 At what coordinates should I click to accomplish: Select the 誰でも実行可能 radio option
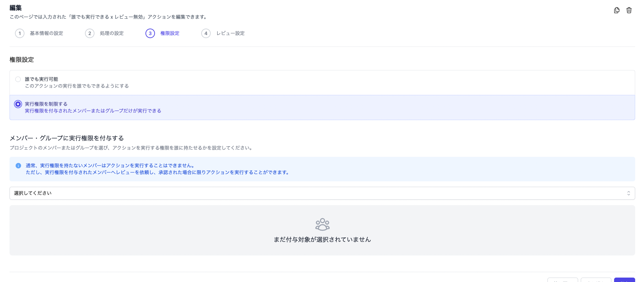(18, 79)
